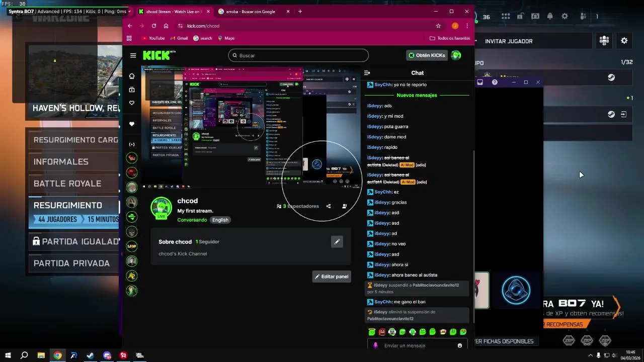Click the filled heart icon in Kick sidebar
This screenshot has height=362, width=644.
tap(132, 124)
